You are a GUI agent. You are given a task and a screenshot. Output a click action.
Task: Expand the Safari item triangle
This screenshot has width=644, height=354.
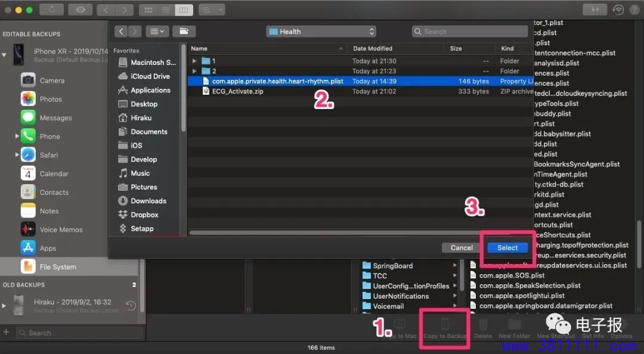tap(17, 155)
